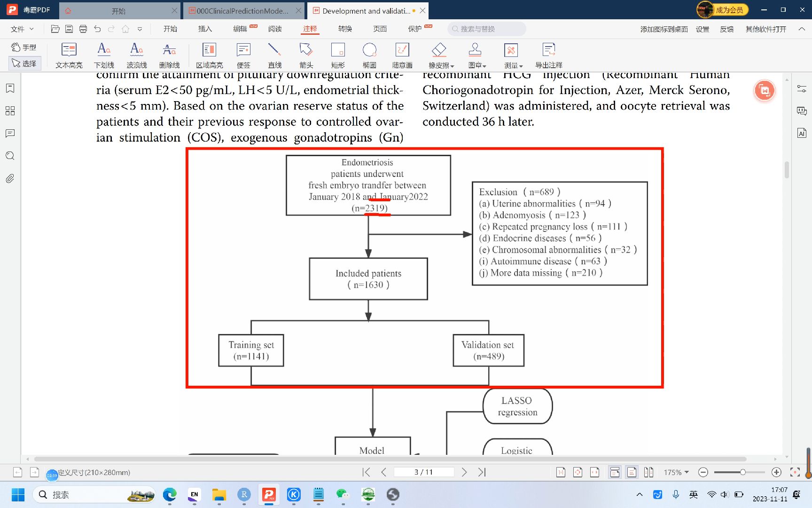Undo the last action

point(97,29)
